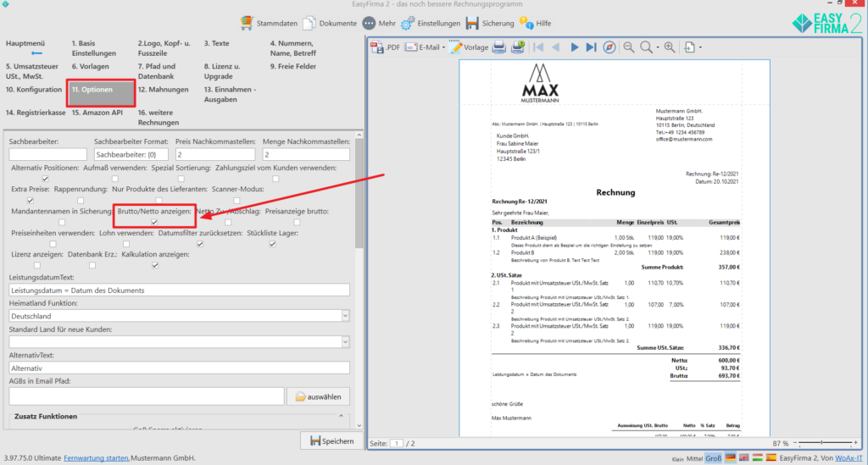Send the document by E-Mail
Screen dimensions: 868x465
[x=422, y=47]
